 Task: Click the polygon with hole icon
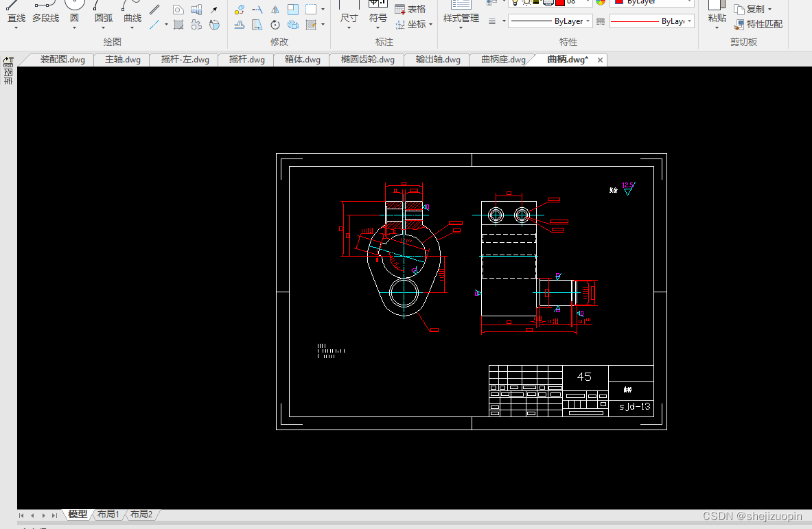coord(178,10)
